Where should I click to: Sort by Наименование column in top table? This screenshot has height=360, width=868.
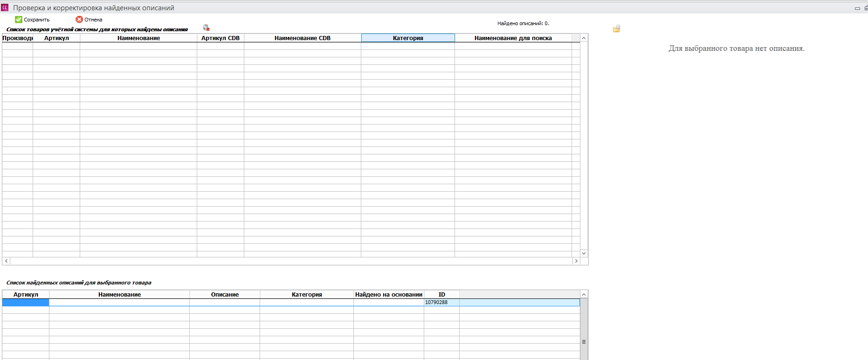coord(138,38)
